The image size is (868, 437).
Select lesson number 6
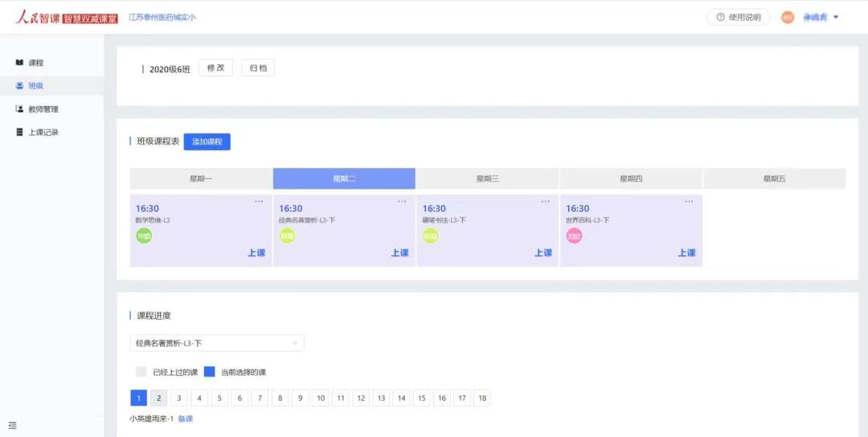tap(240, 398)
